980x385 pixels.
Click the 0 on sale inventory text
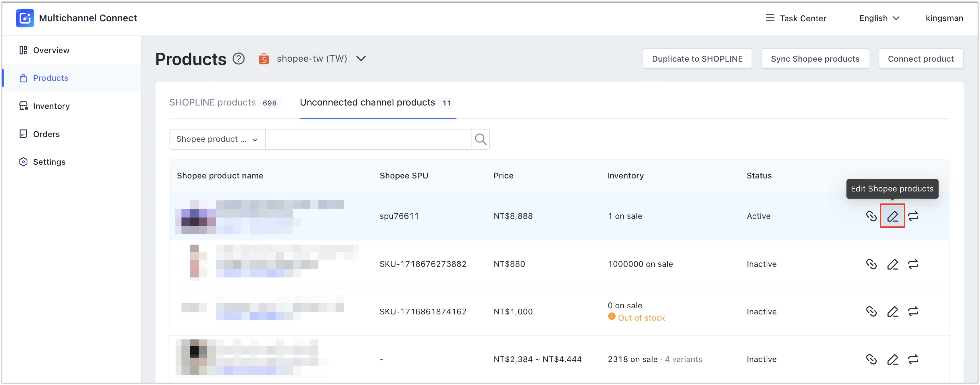625,306
